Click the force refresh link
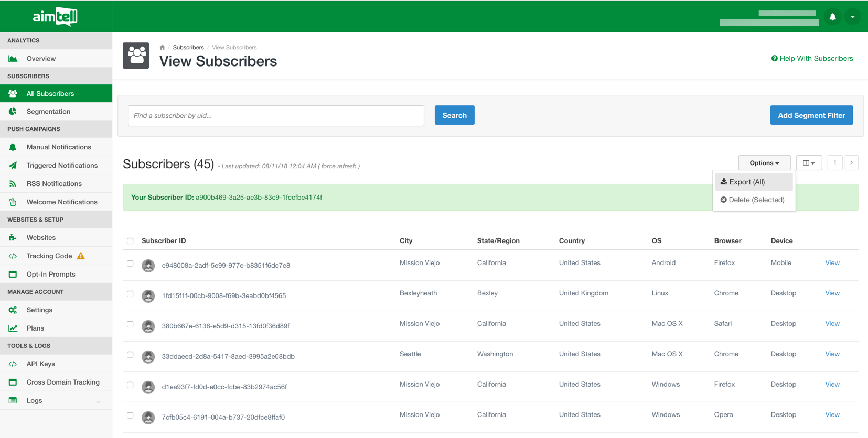The width and height of the screenshot is (868, 438). click(339, 166)
